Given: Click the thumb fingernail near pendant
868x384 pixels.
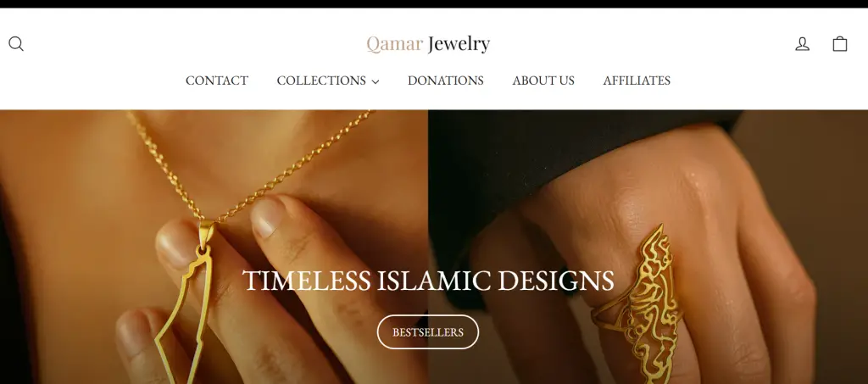Looking at the screenshot, I should pos(267,216).
